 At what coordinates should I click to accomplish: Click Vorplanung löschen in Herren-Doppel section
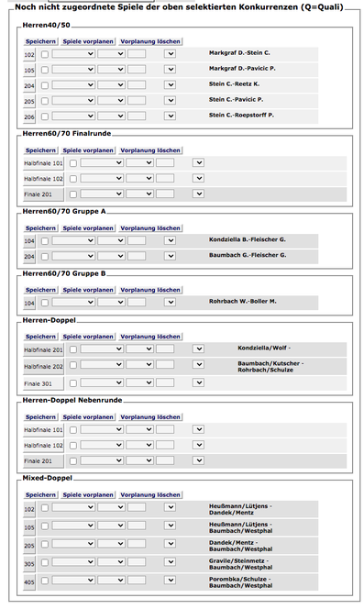pyautogui.click(x=150, y=337)
